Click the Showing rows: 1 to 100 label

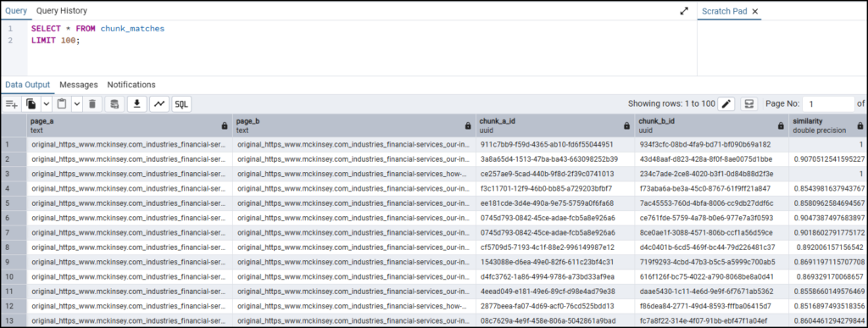[671, 104]
